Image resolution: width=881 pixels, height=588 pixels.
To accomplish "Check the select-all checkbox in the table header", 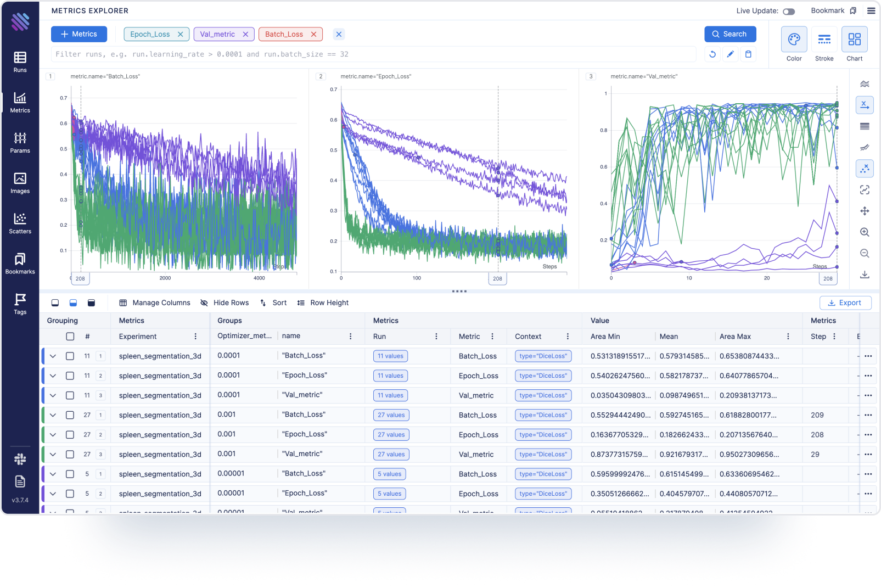I will [x=70, y=336].
